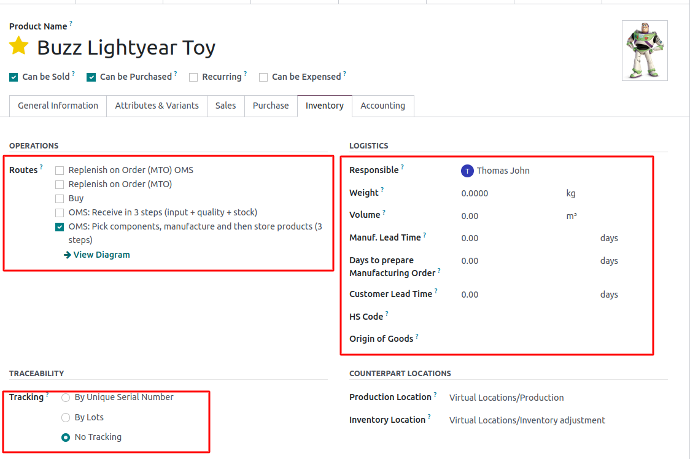Edit Customer Lead Time value

(x=470, y=295)
